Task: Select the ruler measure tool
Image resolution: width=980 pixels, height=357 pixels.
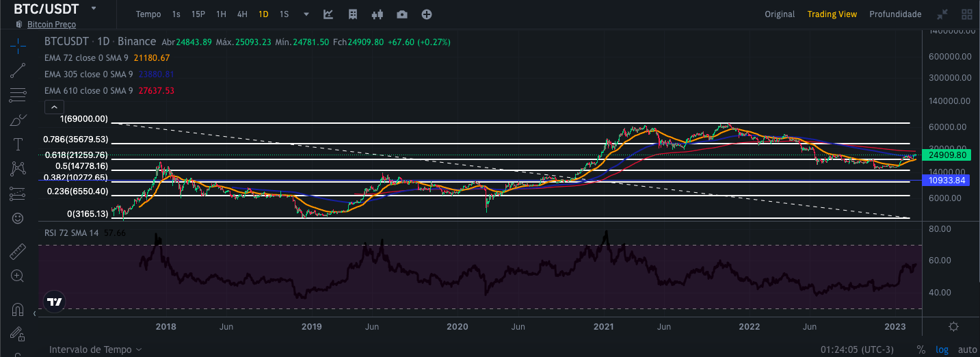Action: pos(18,251)
